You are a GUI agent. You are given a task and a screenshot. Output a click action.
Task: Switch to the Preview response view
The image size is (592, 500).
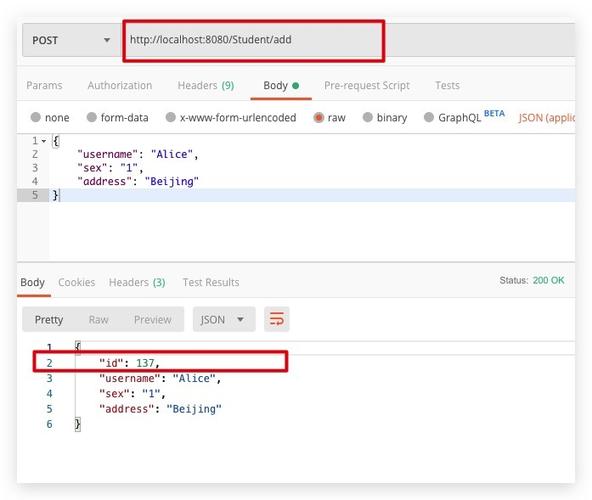[153, 319]
